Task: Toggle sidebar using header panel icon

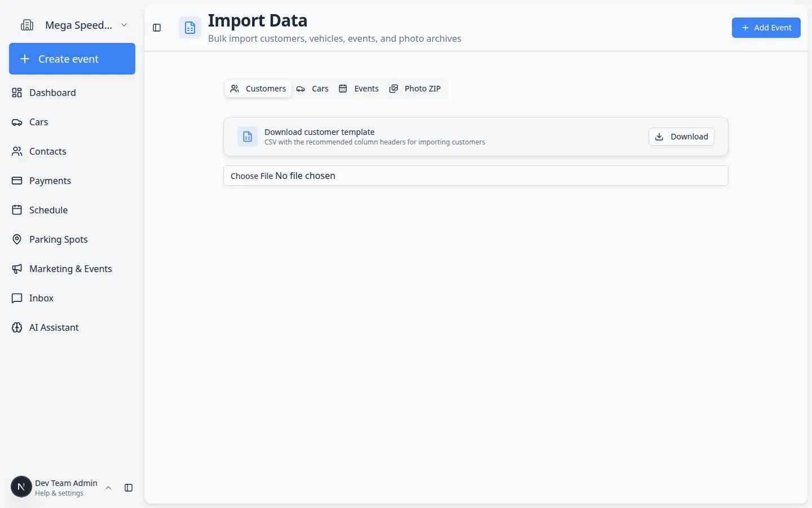Action: pyautogui.click(x=157, y=28)
